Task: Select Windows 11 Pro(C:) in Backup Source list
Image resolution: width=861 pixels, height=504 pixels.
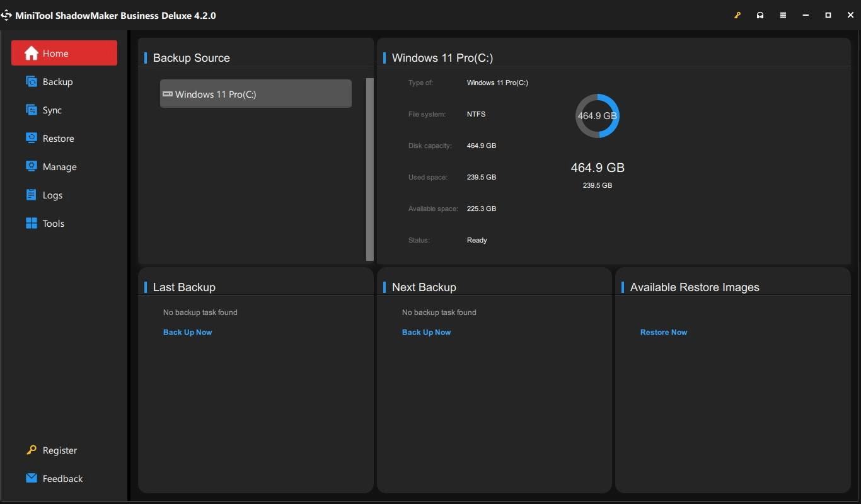Action: (256, 94)
